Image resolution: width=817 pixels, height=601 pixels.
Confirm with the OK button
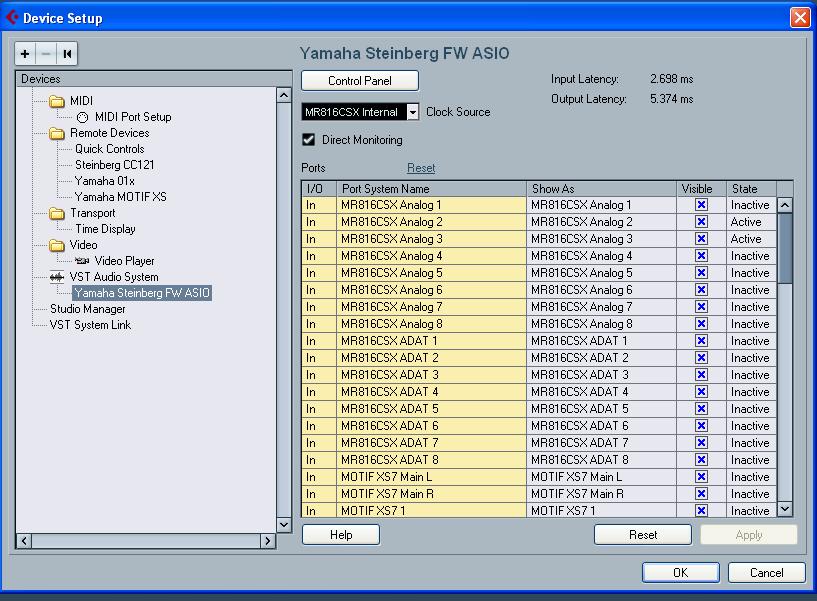(x=680, y=573)
